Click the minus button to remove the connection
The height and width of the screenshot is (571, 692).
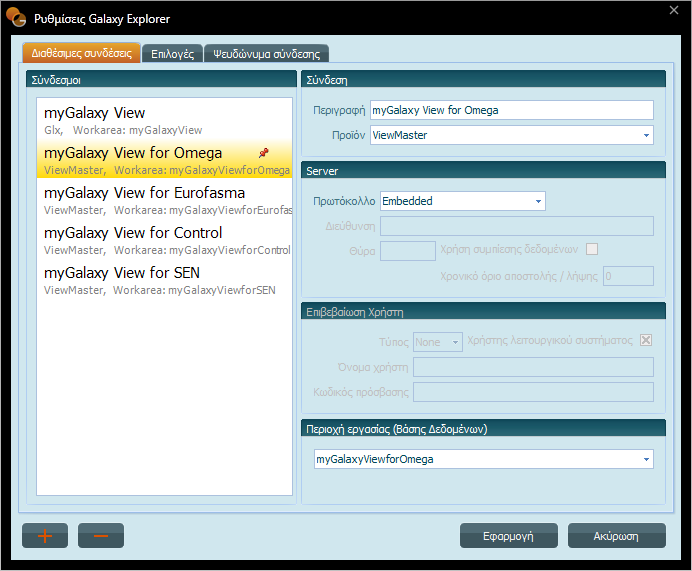click(x=101, y=536)
